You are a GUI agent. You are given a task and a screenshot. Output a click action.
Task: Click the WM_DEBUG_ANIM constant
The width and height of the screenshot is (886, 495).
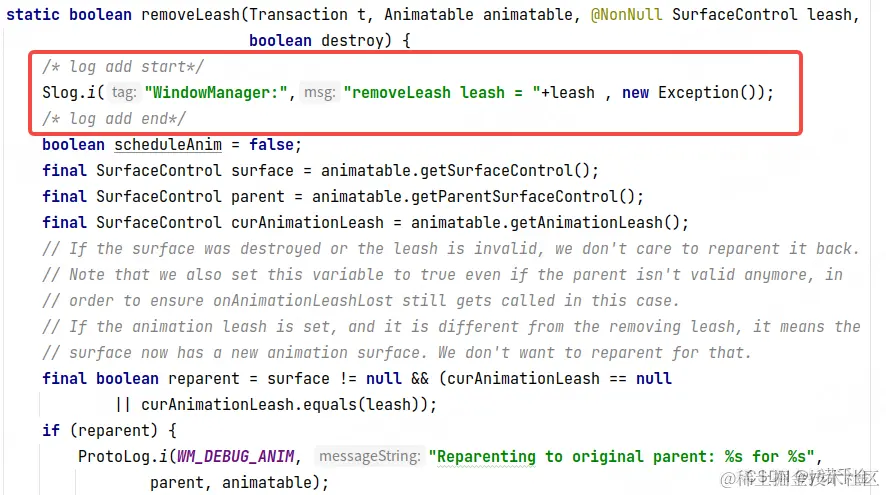[236, 457]
